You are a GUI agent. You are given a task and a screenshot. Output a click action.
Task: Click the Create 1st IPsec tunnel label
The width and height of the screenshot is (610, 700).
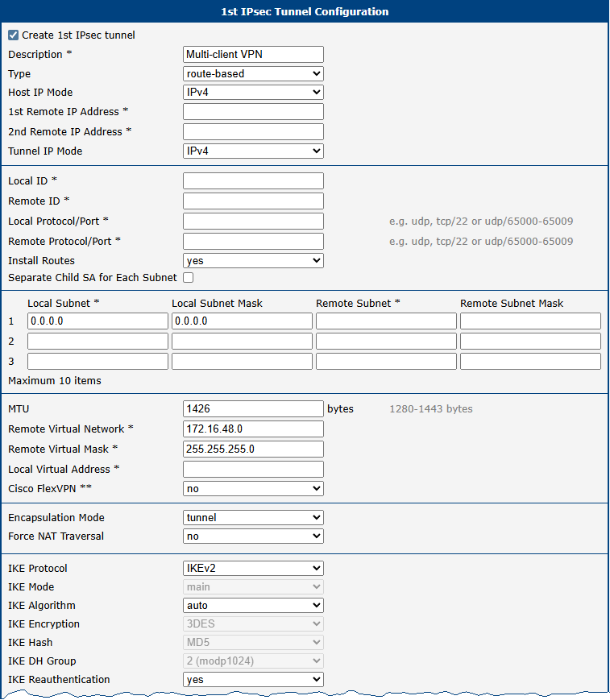[78, 35]
